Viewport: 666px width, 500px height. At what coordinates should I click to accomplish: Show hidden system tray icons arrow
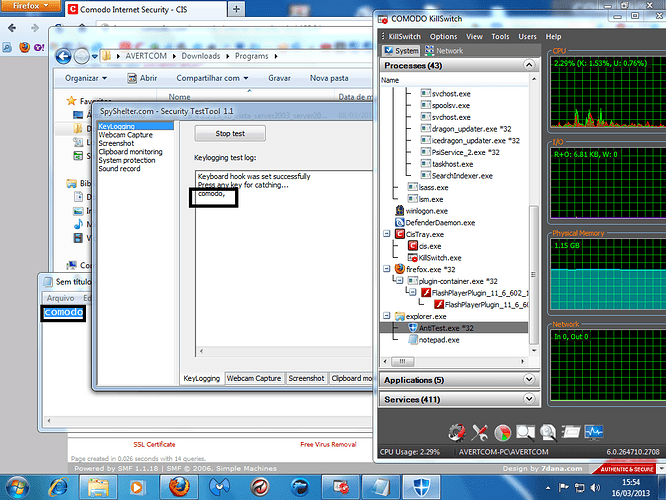(548, 488)
